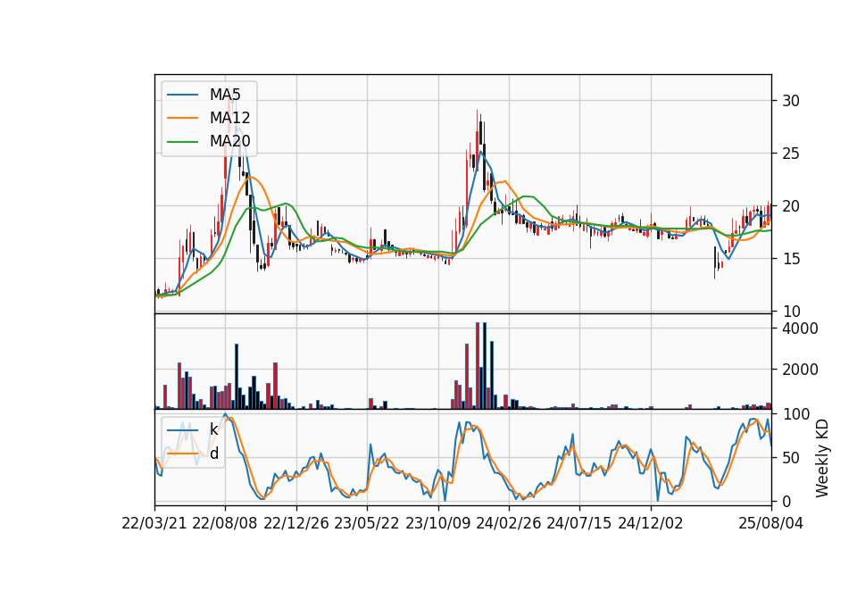Click the 24/07/15 date tick label

point(579,524)
